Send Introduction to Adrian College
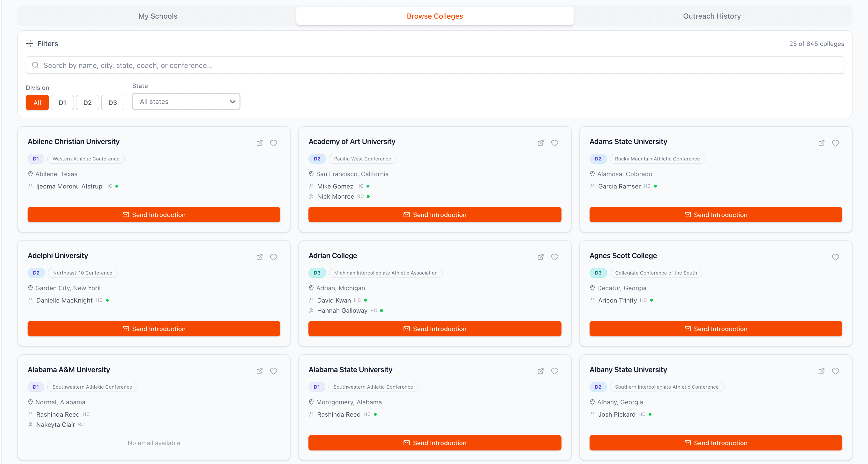The width and height of the screenshot is (868, 464). [x=435, y=329]
